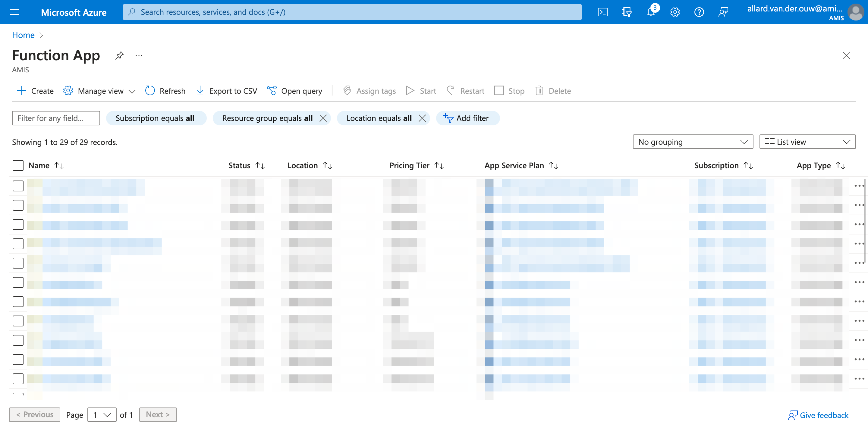868x434 pixels.
Task: Click the help question mark icon
Action: 699,12
